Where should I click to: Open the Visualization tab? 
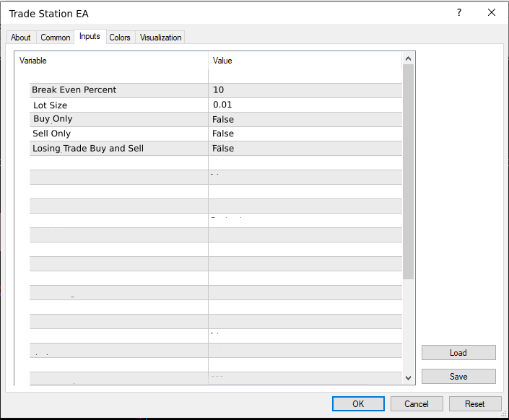click(x=160, y=38)
